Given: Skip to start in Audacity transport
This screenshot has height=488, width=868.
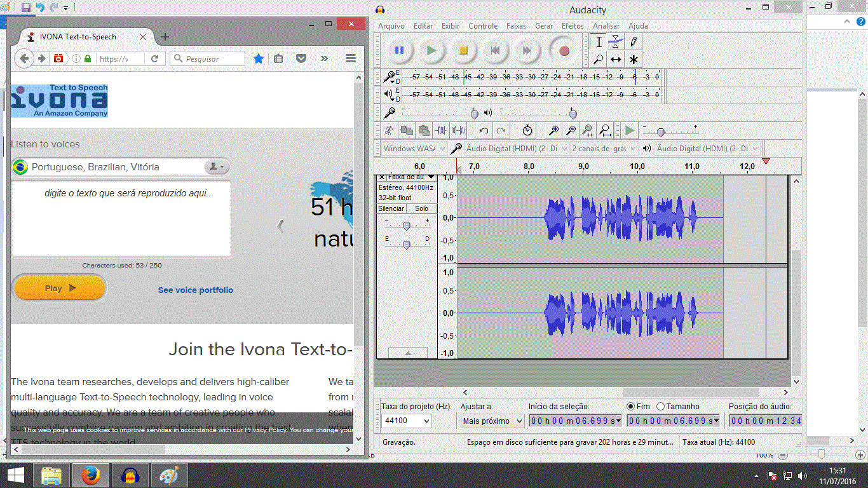Looking at the screenshot, I should (x=495, y=50).
